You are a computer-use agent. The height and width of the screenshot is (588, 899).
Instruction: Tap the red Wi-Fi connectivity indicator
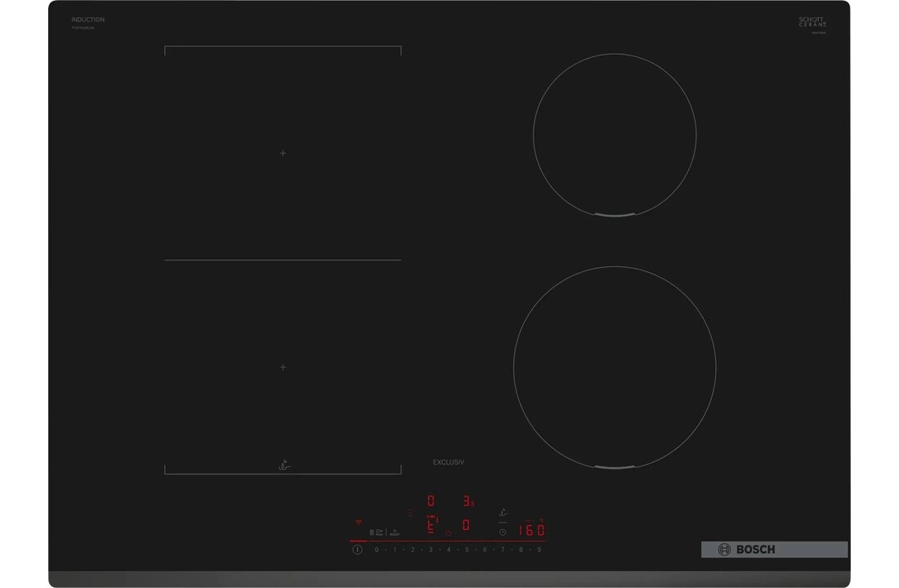pyautogui.click(x=357, y=521)
